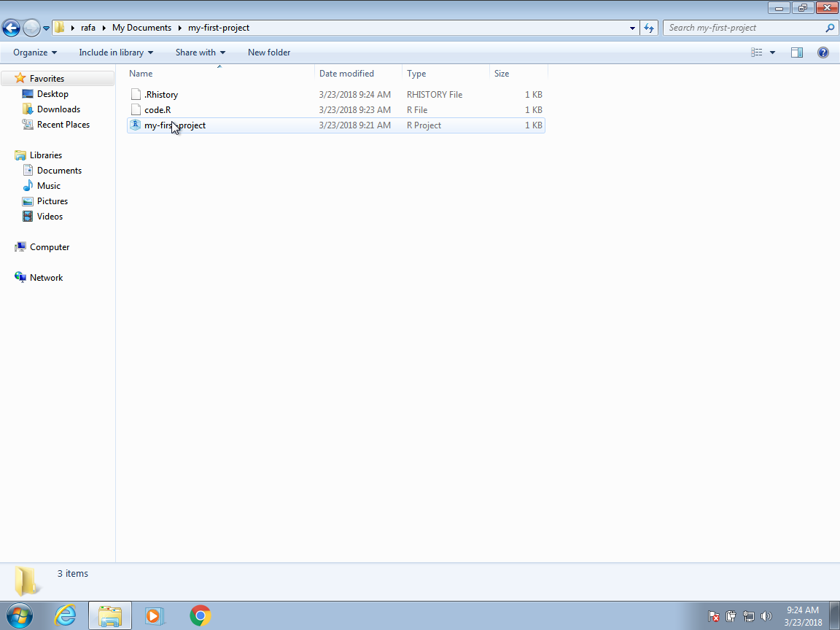Click the .Rhistory file icon
This screenshot has height=630, width=840.
136,94
